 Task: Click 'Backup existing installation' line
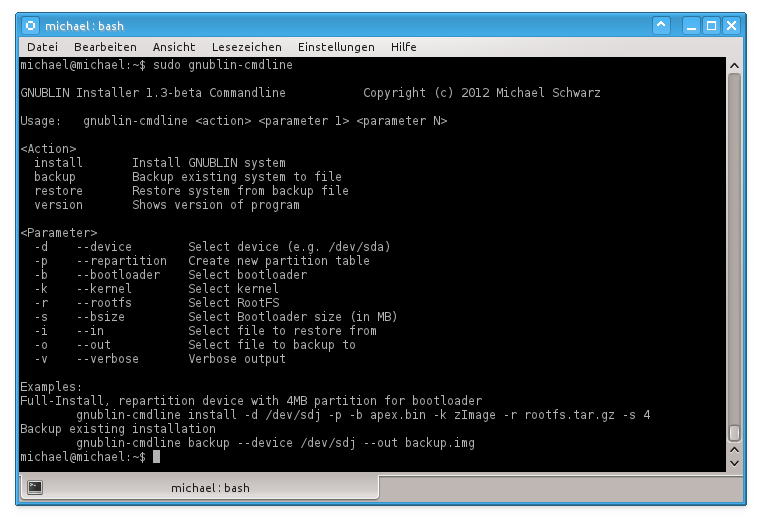(118, 429)
